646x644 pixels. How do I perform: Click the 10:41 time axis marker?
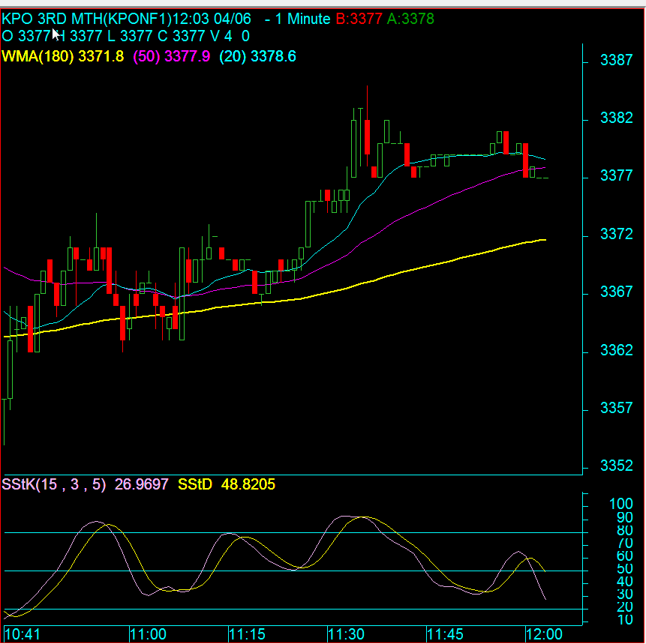(23, 634)
